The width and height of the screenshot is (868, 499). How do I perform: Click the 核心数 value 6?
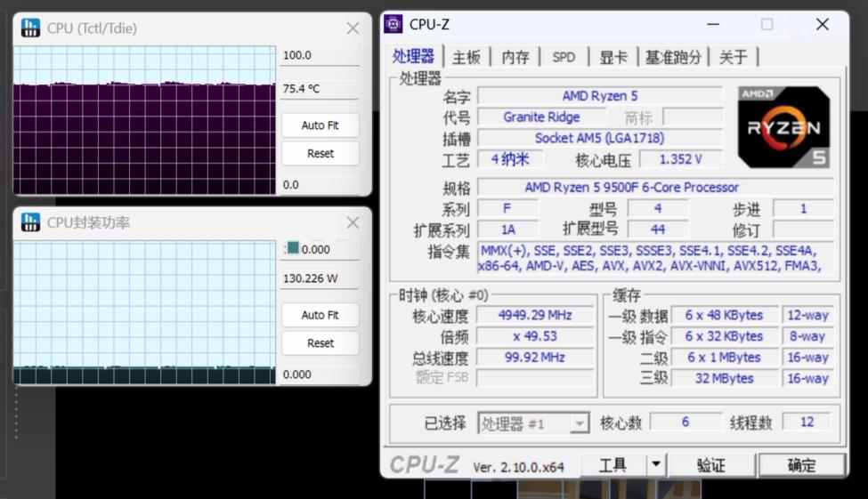685,423
